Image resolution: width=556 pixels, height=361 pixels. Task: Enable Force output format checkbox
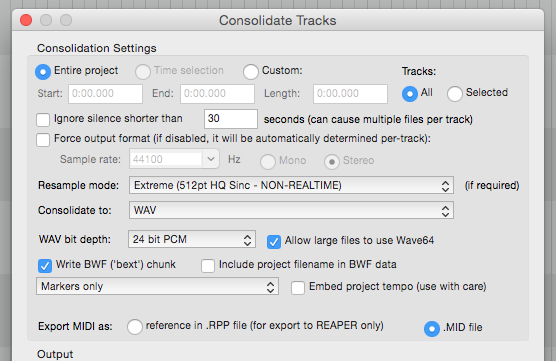[x=43, y=139]
